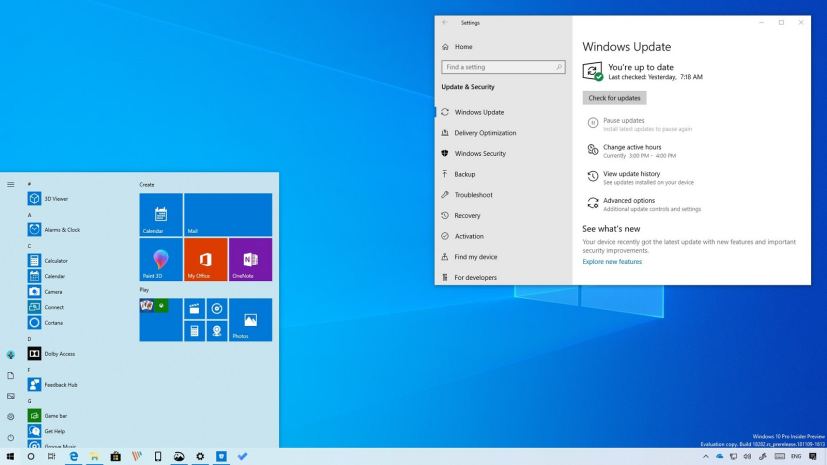Click the OneDrive cloud tray icon

pyautogui.click(x=719, y=457)
